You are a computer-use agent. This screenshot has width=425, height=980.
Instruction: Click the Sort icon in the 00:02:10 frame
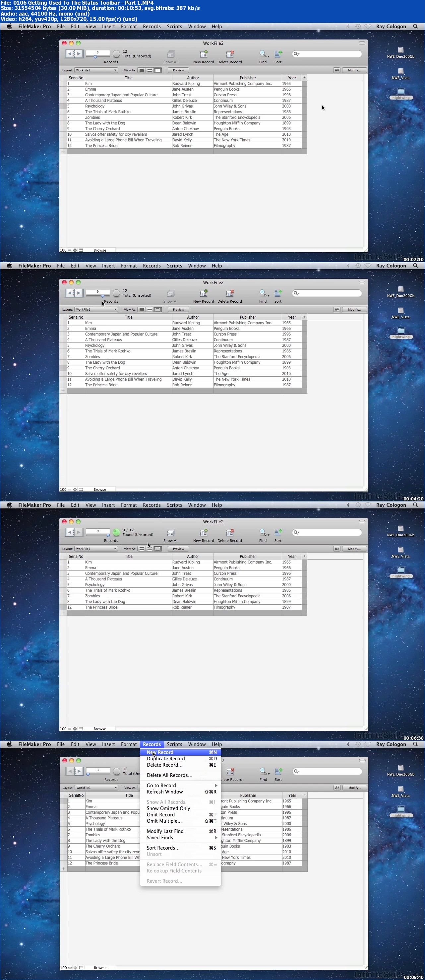click(x=278, y=54)
